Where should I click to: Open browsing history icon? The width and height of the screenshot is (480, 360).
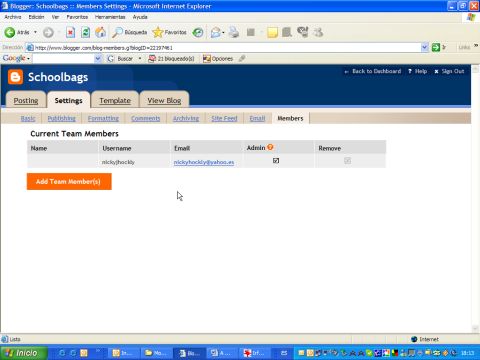pos(198,32)
